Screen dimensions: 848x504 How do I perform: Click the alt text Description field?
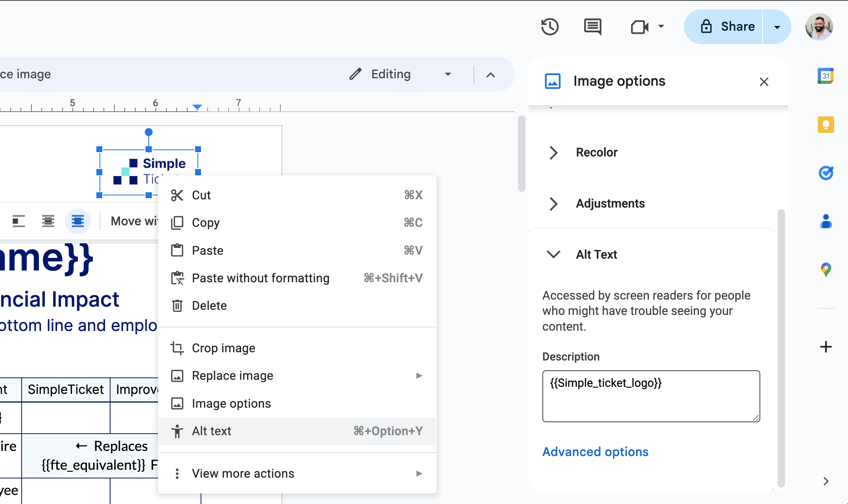tap(651, 396)
